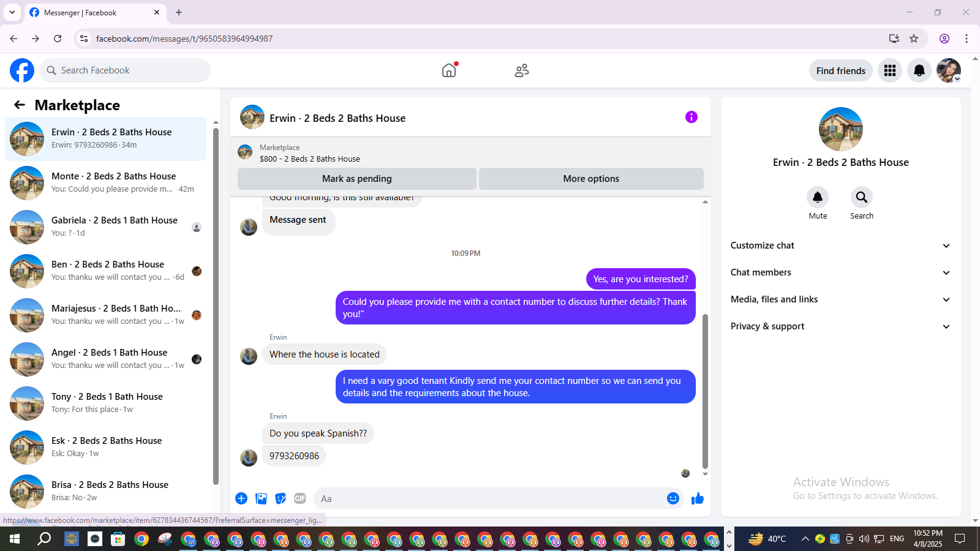Open Esk 2 Beds 2 Baths House chat
980x551 pixels.
coord(105,448)
